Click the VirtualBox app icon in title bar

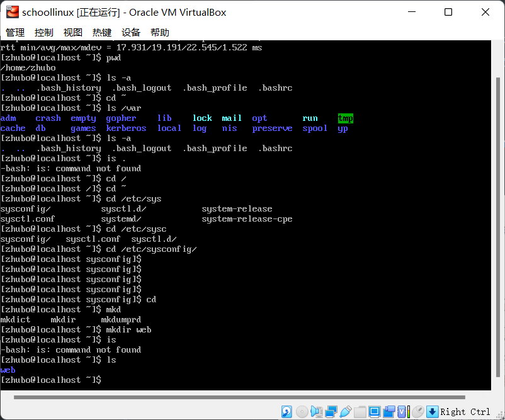pos(12,12)
